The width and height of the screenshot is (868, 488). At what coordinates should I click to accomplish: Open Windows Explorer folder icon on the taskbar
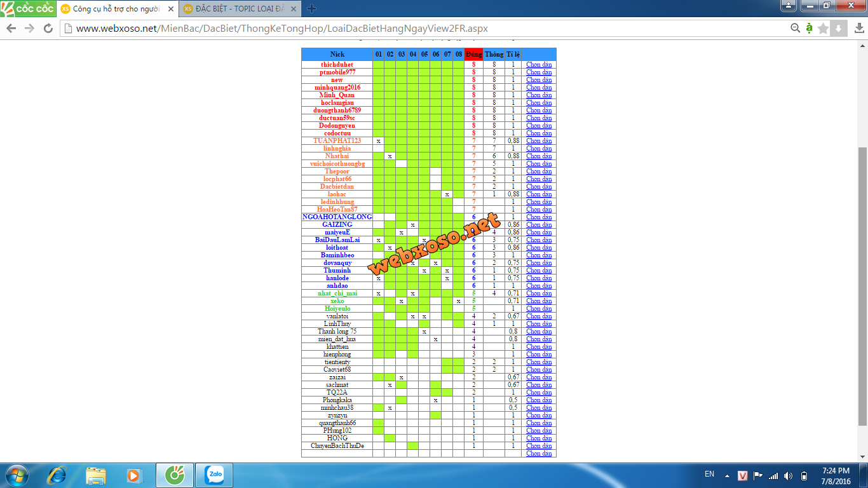point(96,475)
